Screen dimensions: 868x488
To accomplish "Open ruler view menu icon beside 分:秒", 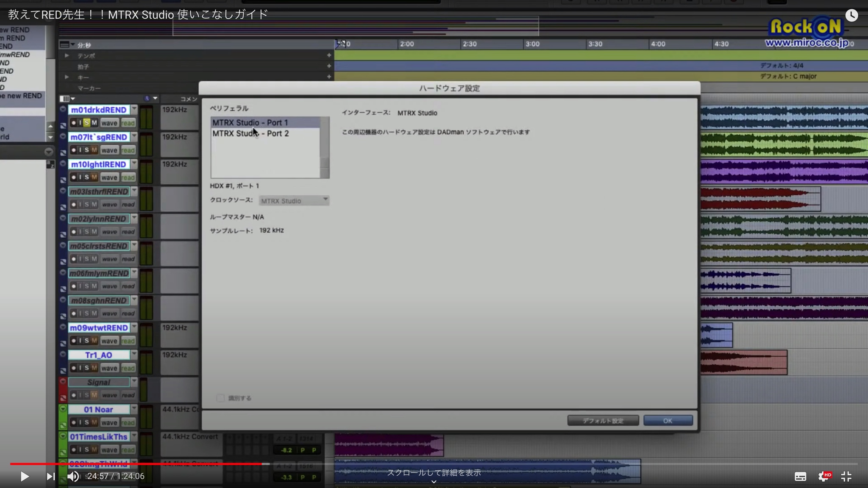I will [x=67, y=44].
